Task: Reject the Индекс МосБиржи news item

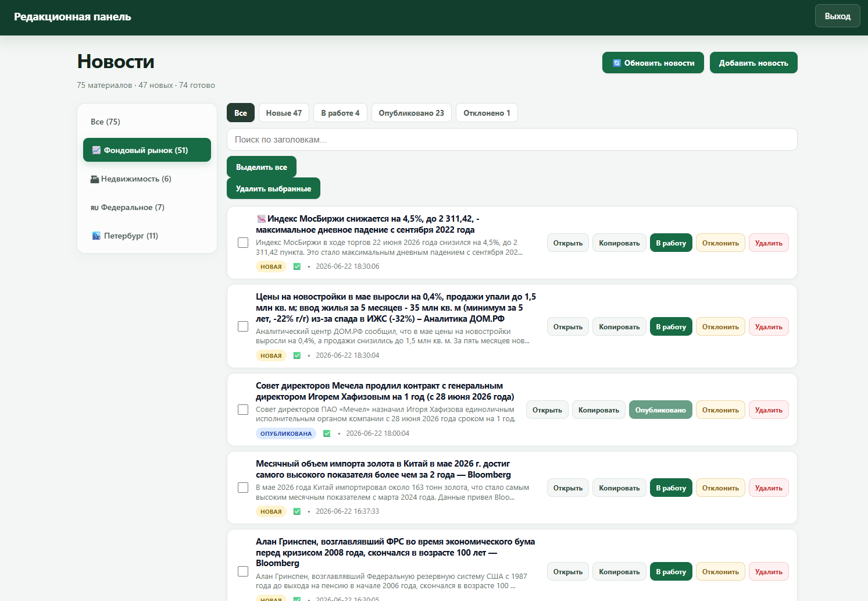Action: tap(720, 243)
